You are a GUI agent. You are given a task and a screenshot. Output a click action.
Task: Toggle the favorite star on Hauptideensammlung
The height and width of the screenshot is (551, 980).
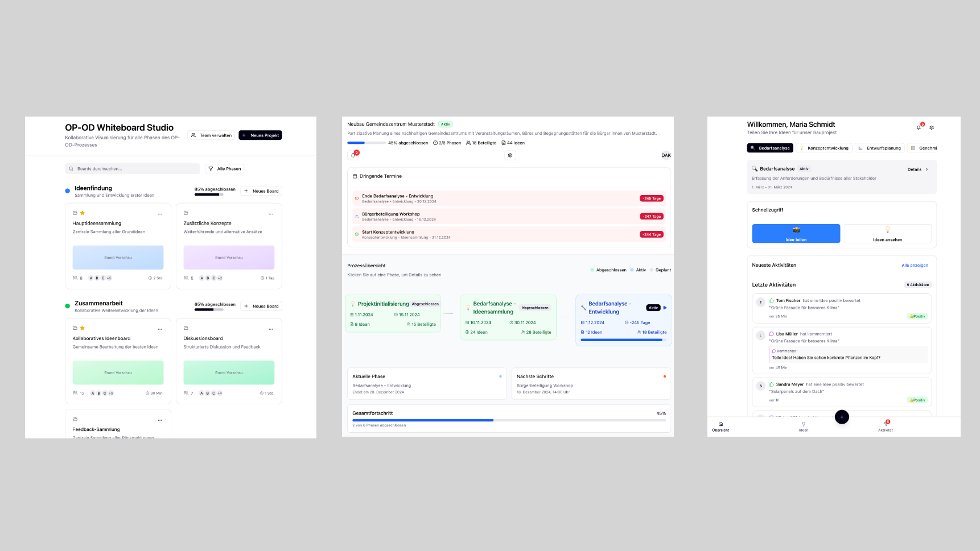pyautogui.click(x=83, y=213)
